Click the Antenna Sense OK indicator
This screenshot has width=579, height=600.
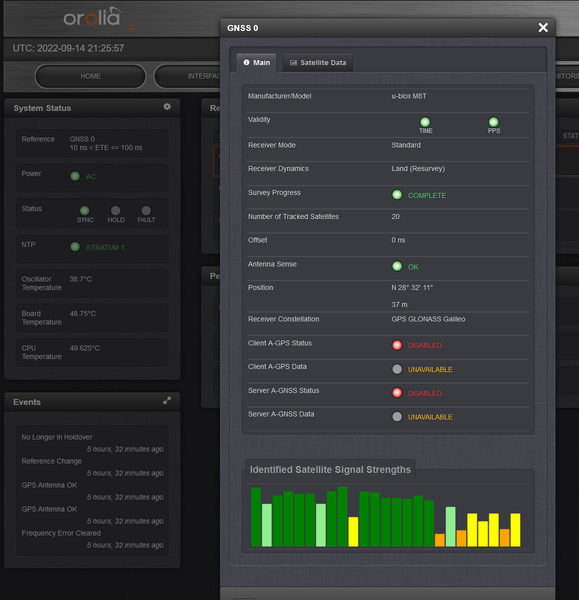tap(397, 266)
